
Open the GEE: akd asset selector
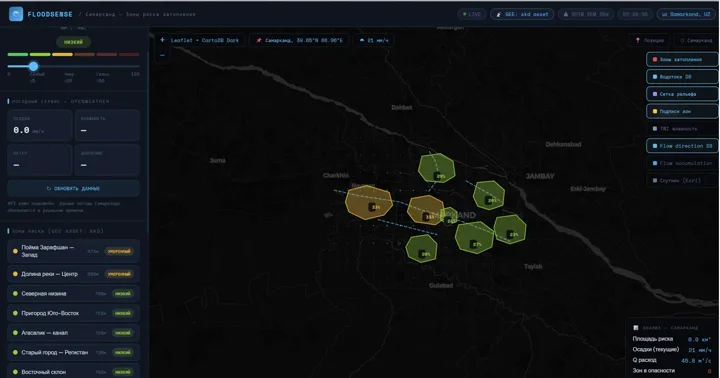click(522, 14)
